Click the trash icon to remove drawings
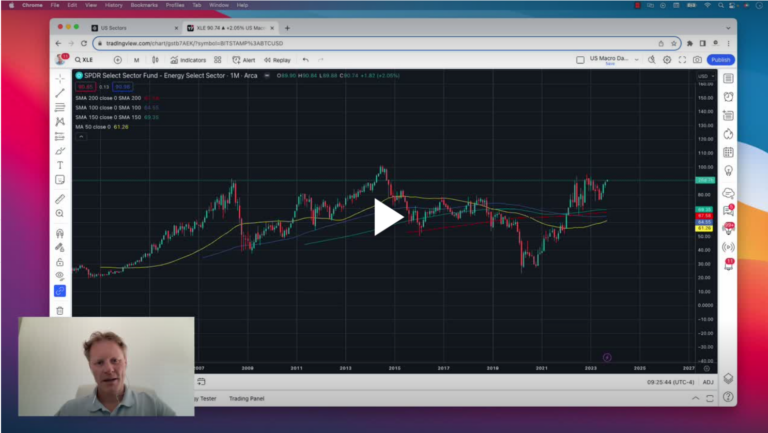768x433 pixels. click(60, 310)
